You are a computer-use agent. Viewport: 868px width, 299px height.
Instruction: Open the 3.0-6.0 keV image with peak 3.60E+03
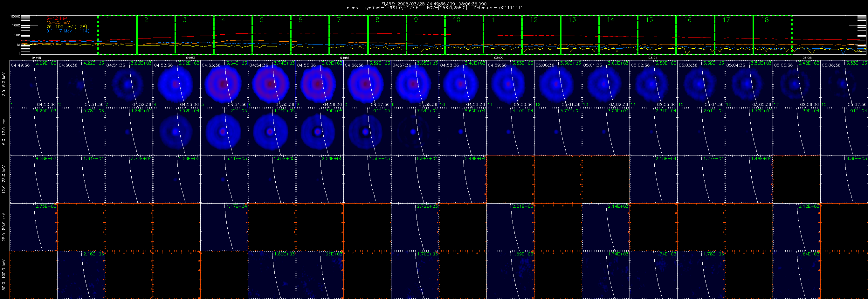pos(320,84)
